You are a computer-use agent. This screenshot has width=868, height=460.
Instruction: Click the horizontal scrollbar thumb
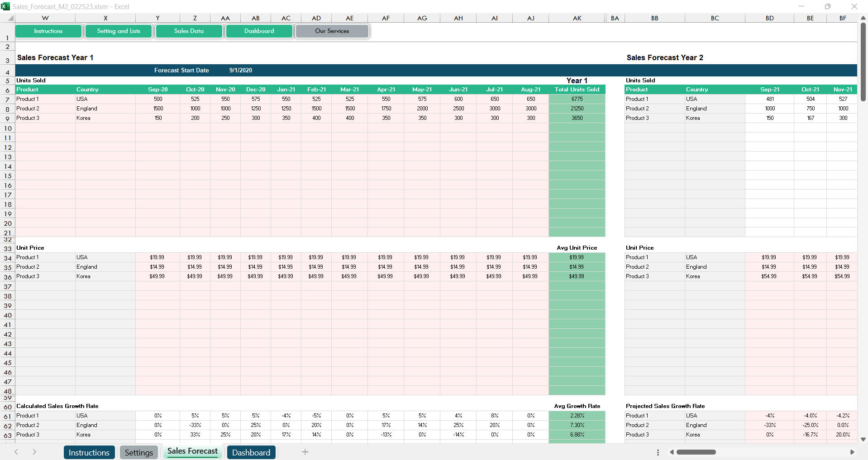(696, 452)
